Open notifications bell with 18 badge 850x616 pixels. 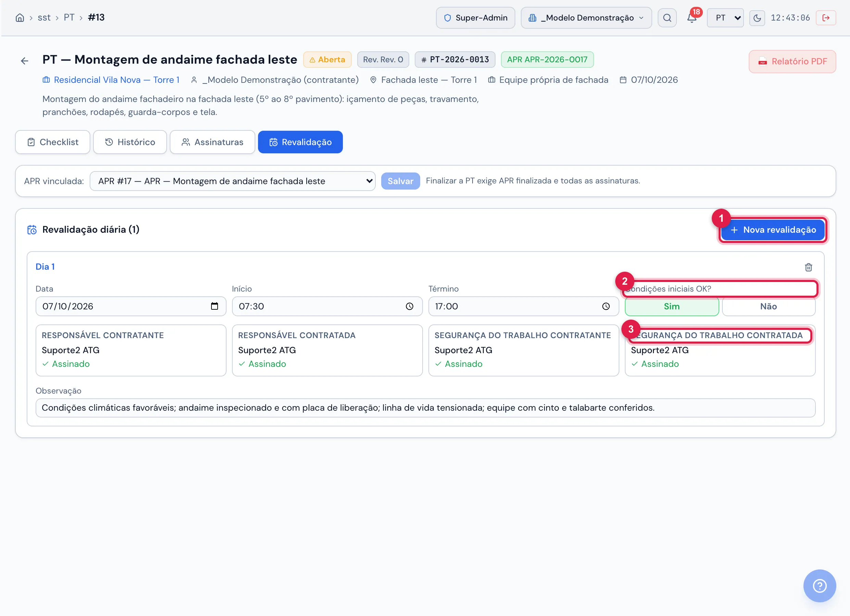click(x=692, y=17)
